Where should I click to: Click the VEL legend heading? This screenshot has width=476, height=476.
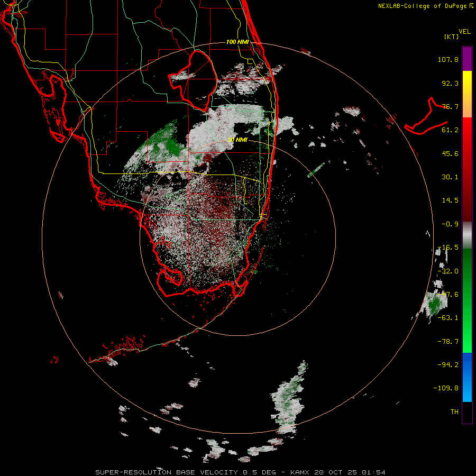[464, 32]
